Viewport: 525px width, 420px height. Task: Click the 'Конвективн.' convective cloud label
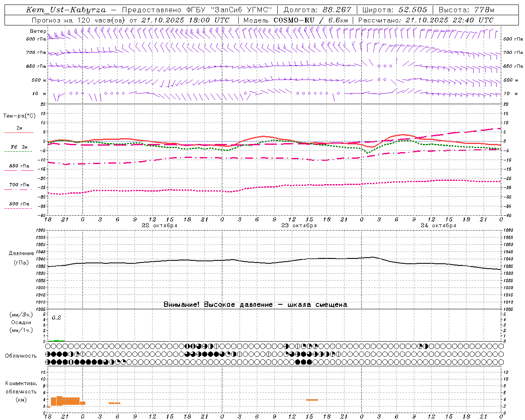21,383
